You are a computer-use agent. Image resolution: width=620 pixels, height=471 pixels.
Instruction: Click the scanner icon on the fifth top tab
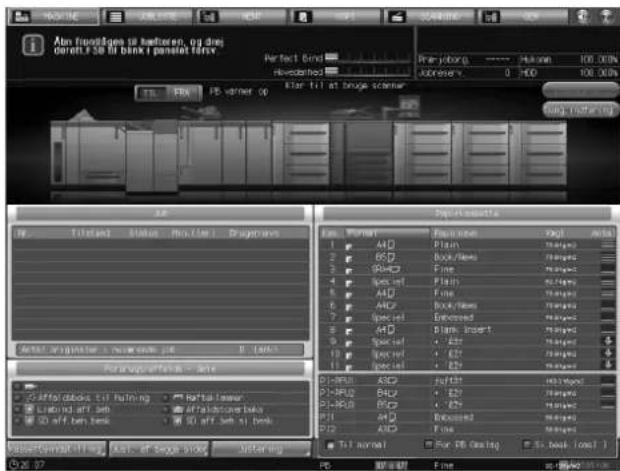tap(396, 17)
